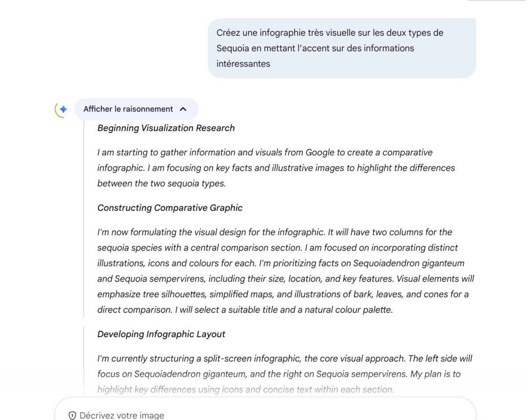Click the word 'Google' in the reasoning
This screenshot has width=528, height=420.
coord(320,152)
